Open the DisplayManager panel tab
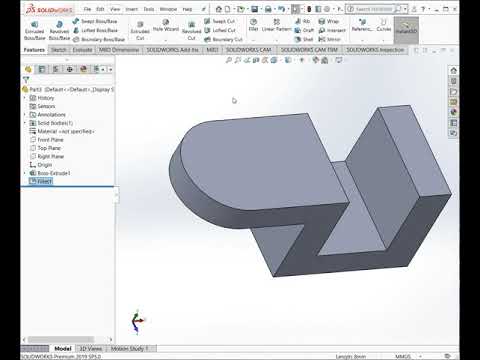The height and width of the screenshot is (360, 480). 83,69
